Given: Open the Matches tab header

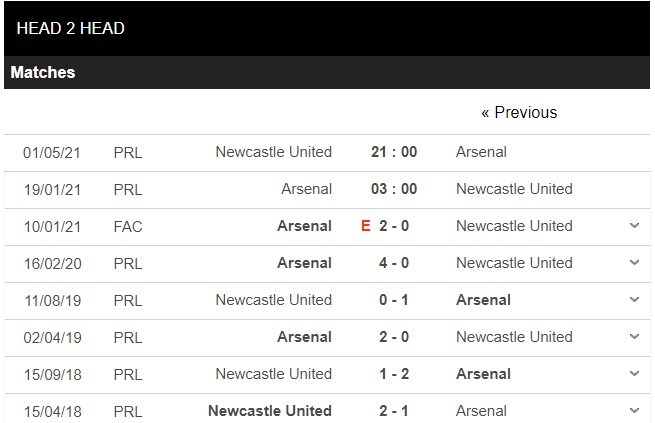Looking at the screenshot, I should [x=43, y=72].
